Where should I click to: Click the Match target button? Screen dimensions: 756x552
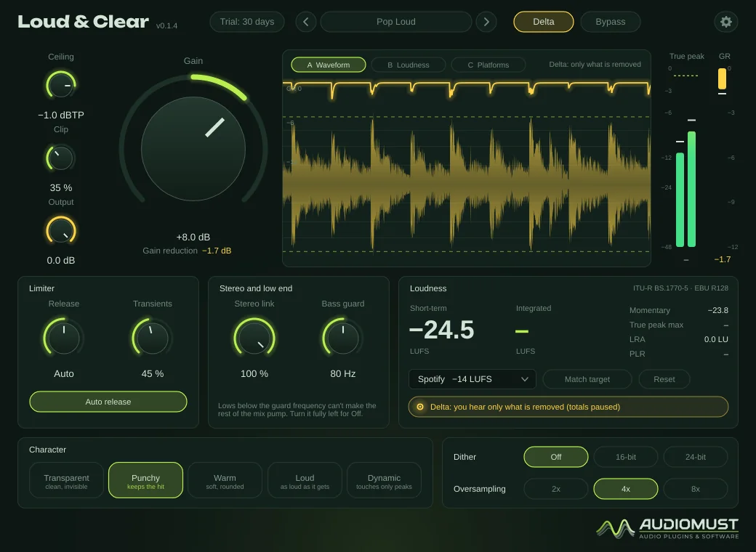click(587, 379)
